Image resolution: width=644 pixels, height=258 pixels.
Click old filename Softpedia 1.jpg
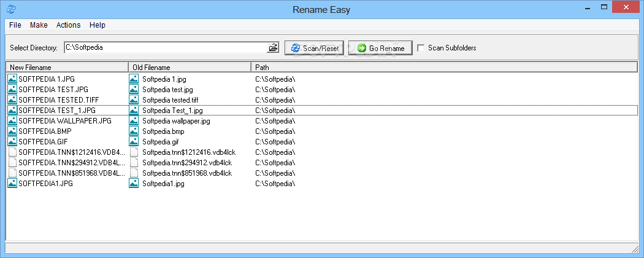point(164,79)
